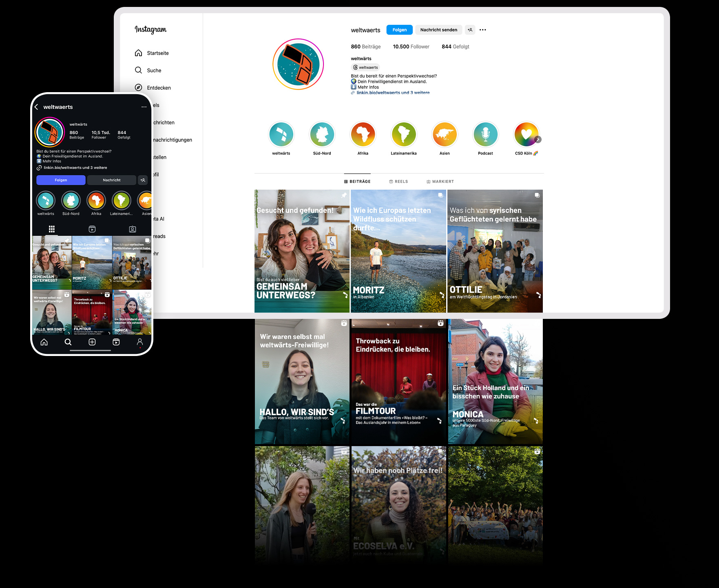The image size is (719, 588).
Task: Open Suche in desktop sidebar
Action: point(148,70)
